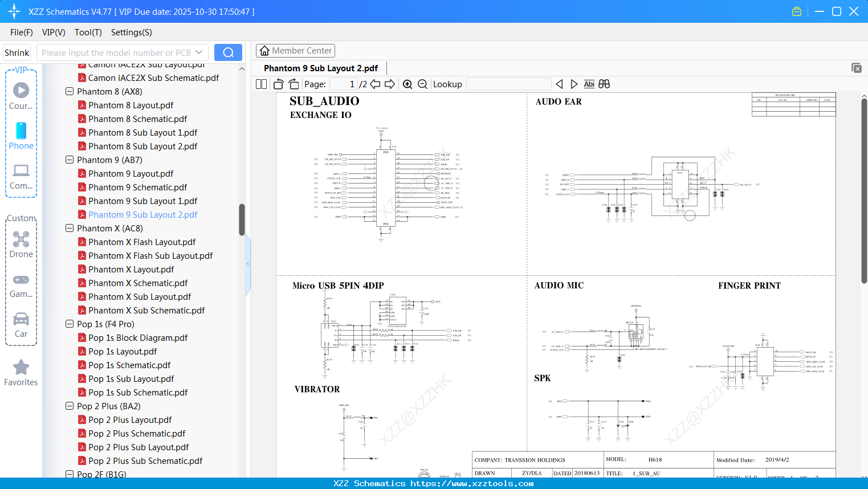Image resolution: width=868 pixels, height=489 pixels.
Task: Rotate the page clockwise
Action: 293,84
